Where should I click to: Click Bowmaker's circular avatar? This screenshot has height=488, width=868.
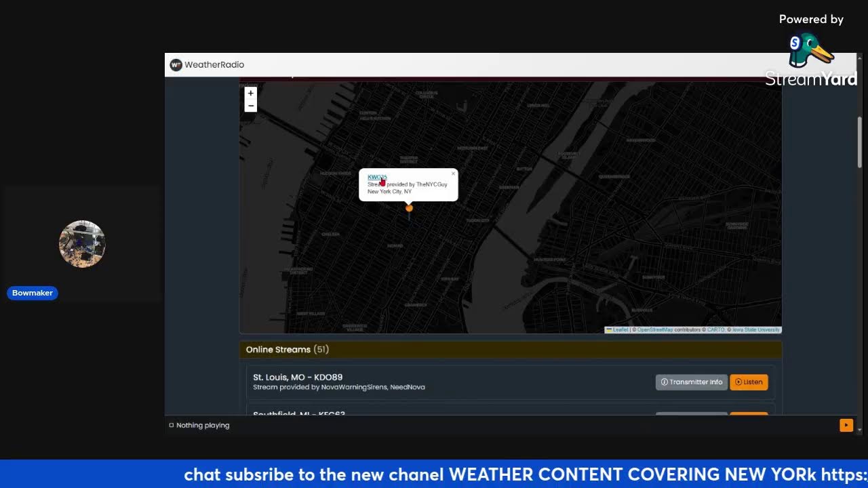point(82,244)
